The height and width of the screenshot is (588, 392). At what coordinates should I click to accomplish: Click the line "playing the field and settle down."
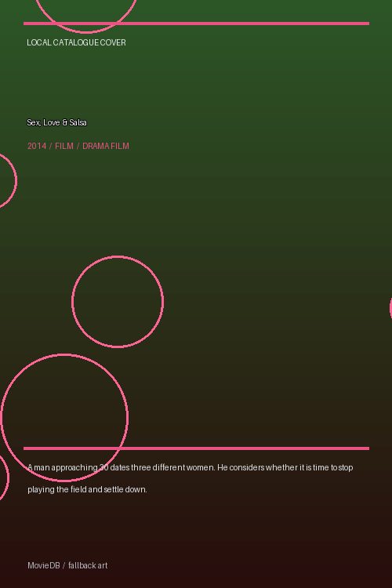(87, 489)
